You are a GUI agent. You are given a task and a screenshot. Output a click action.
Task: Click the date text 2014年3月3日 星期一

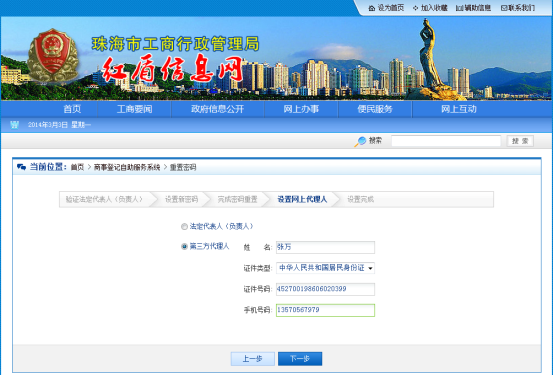[59, 125]
